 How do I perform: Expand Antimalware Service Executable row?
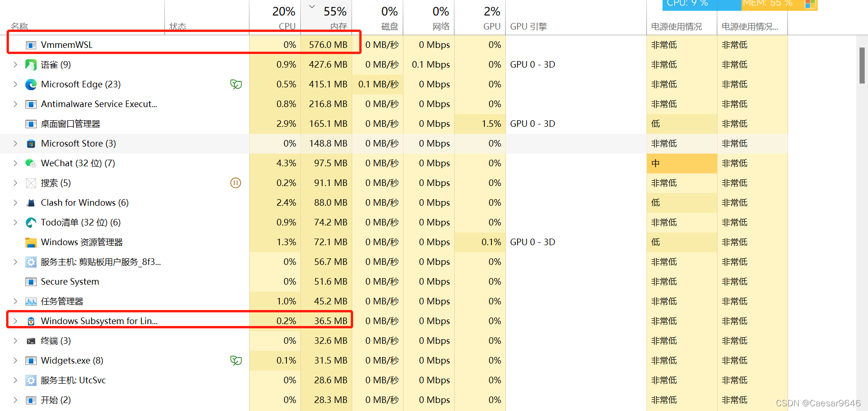(15, 104)
